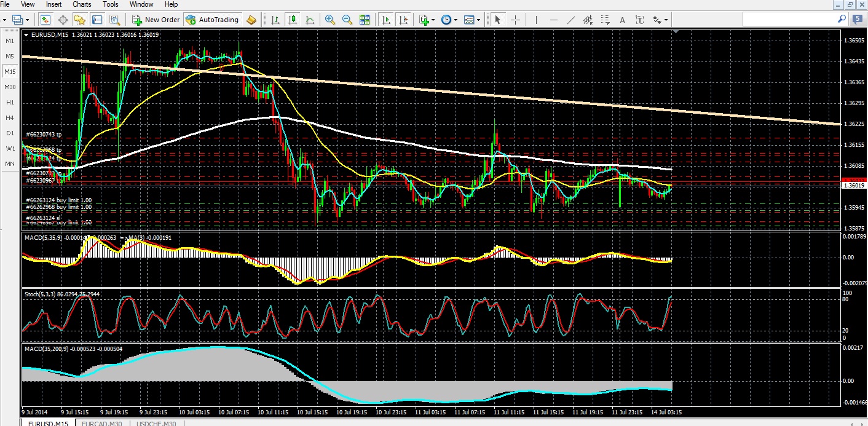Select the Text Label tool

639,20
